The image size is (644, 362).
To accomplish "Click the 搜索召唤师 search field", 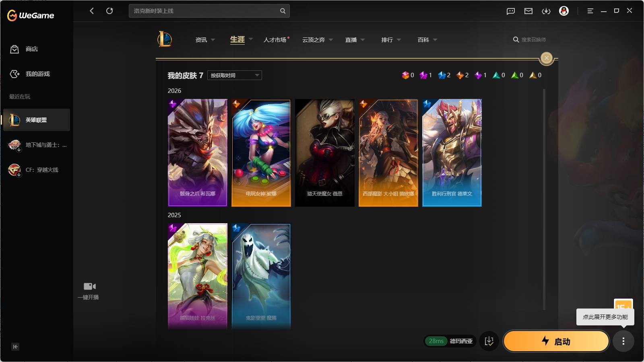I will tap(530, 40).
